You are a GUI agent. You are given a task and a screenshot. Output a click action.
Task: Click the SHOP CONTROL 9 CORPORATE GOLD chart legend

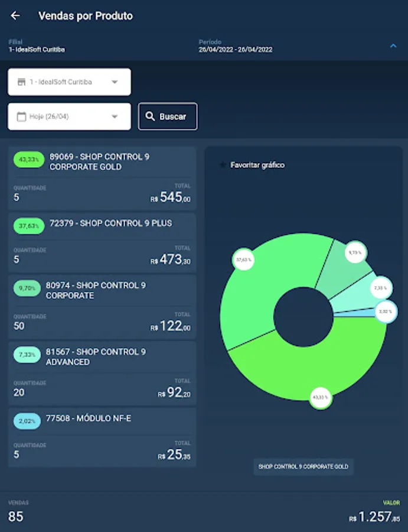point(303,467)
